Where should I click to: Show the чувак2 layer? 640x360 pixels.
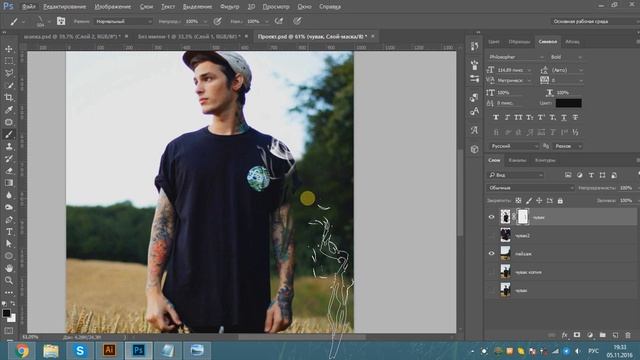491,236
